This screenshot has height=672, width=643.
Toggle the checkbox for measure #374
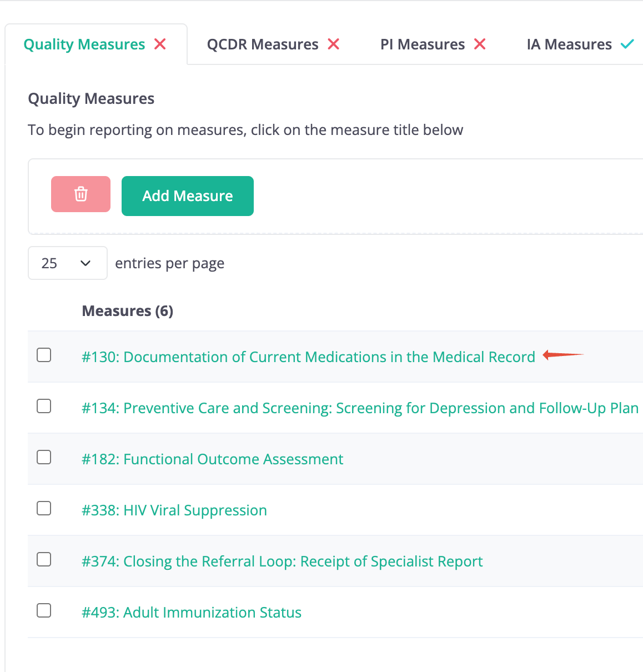point(44,559)
